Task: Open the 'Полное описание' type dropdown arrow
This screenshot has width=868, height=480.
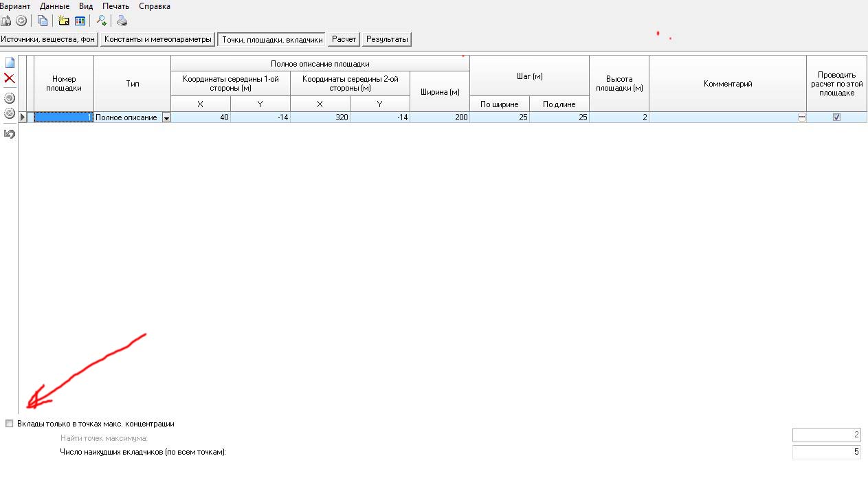Action: coord(166,118)
